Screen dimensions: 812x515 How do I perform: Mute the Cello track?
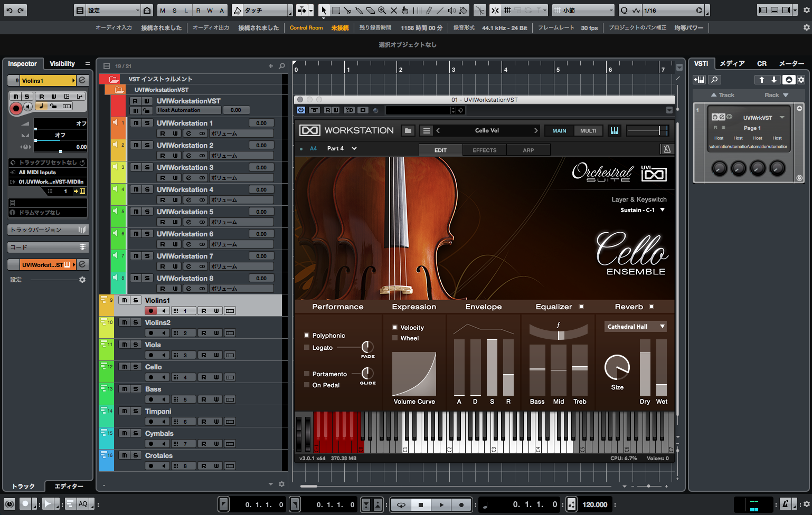(x=124, y=367)
